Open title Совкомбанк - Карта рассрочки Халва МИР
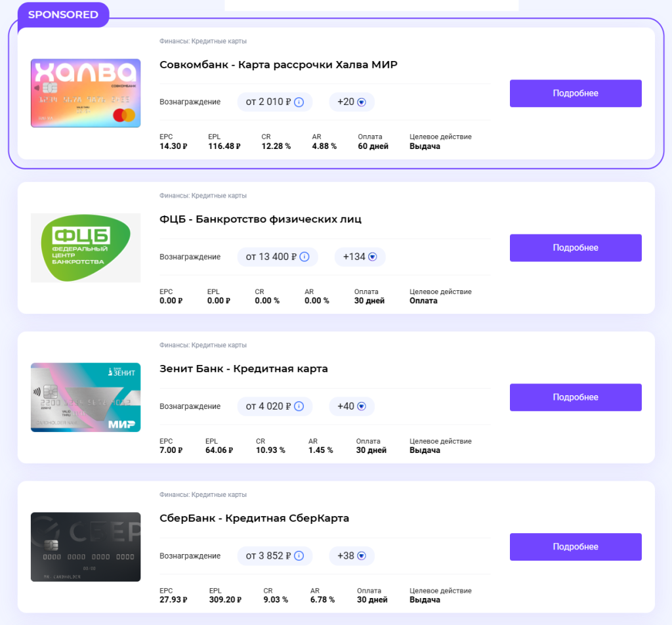Image resolution: width=672 pixels, height=625 pixels. (278, 64)
